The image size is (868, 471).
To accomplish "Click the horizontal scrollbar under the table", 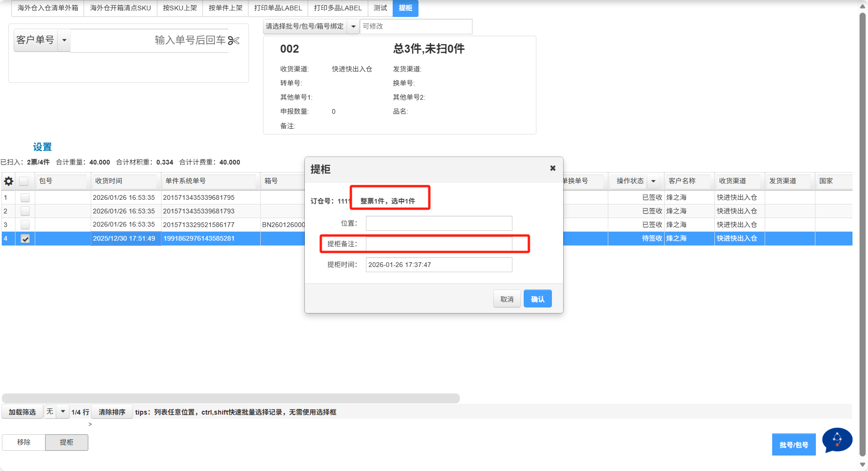I will click(x=231, y=398).
